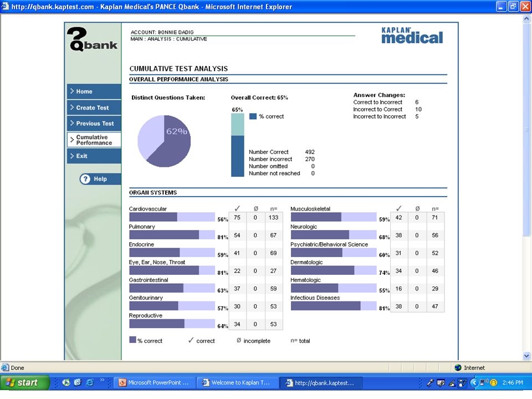532x399 pixels.
Task: Click the Dermatologic organ system label
Action: click(x=306, y=262)
